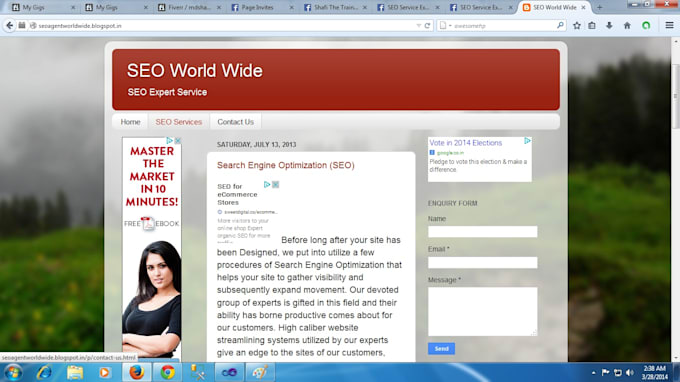Close the eCommerce Stores ad

point(275,185)
